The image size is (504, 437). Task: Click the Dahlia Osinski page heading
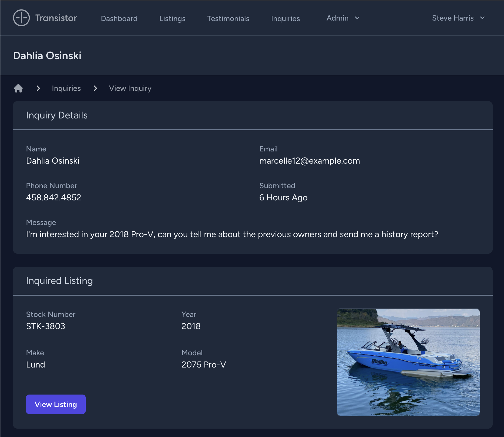pyautogui.click(x=47, y=56)
